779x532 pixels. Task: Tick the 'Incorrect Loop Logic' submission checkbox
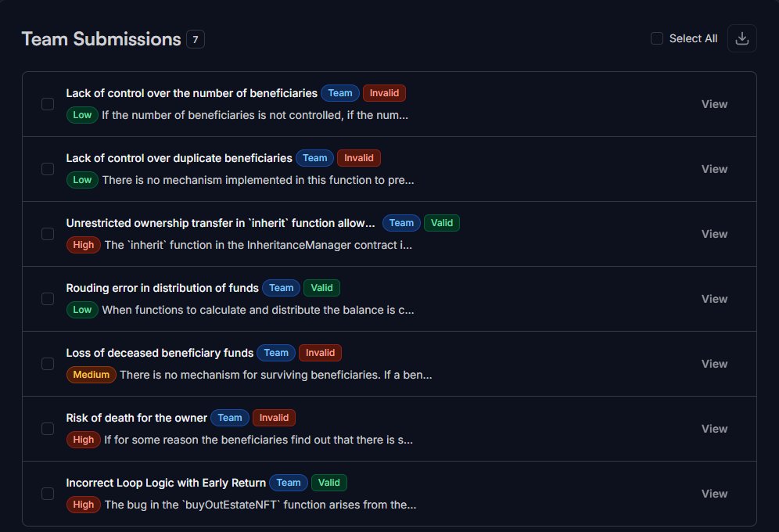point(48,494)
